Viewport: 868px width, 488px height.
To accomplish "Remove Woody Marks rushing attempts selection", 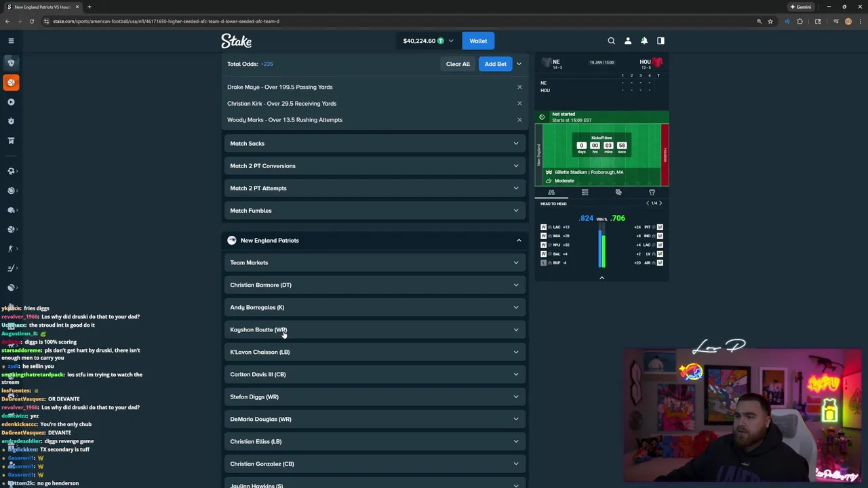I will coord(519,119).
